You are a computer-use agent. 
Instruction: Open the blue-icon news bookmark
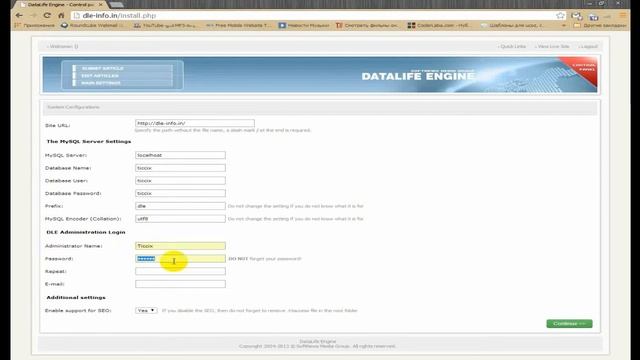(304, 25)
